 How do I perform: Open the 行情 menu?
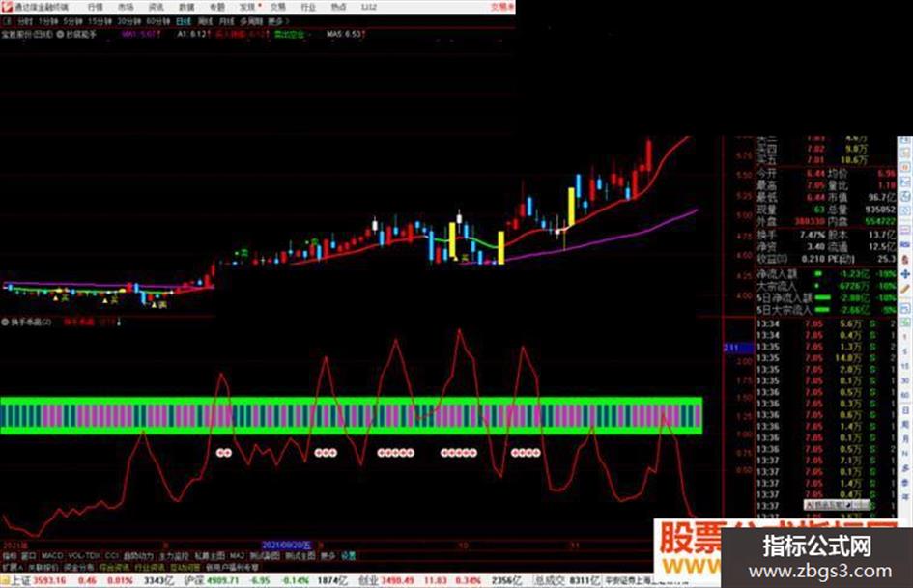(95, 7)
